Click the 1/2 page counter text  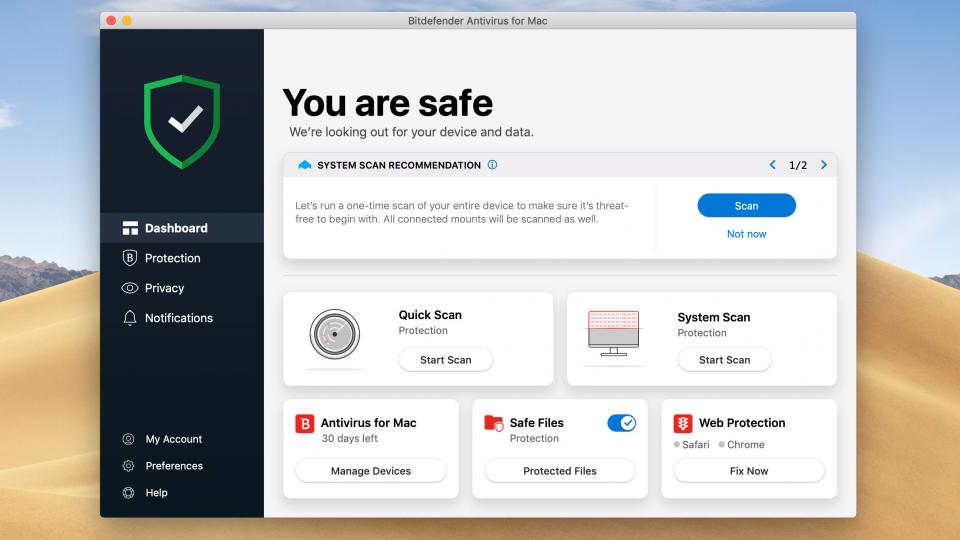(798, 165)
